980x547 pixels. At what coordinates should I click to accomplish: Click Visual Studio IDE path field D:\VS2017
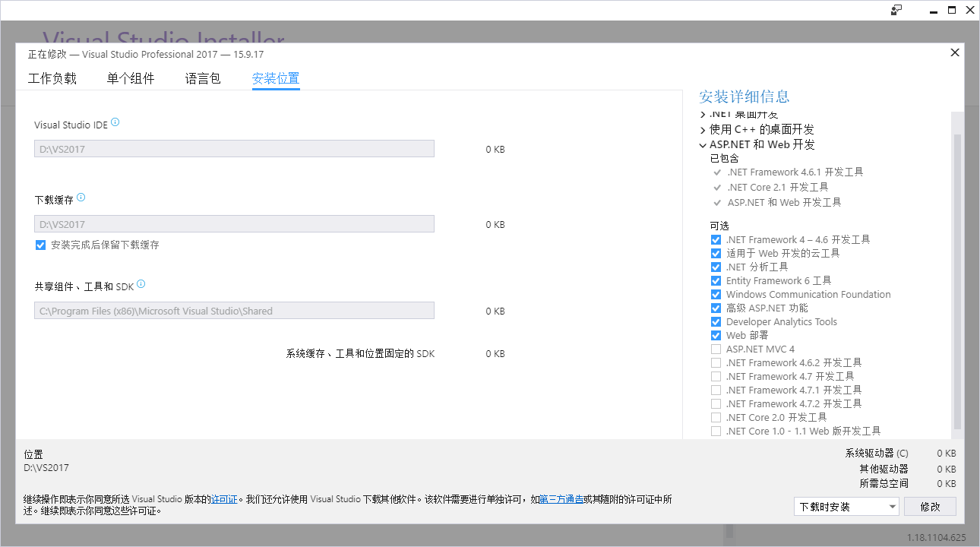click(x=234, y=149)
